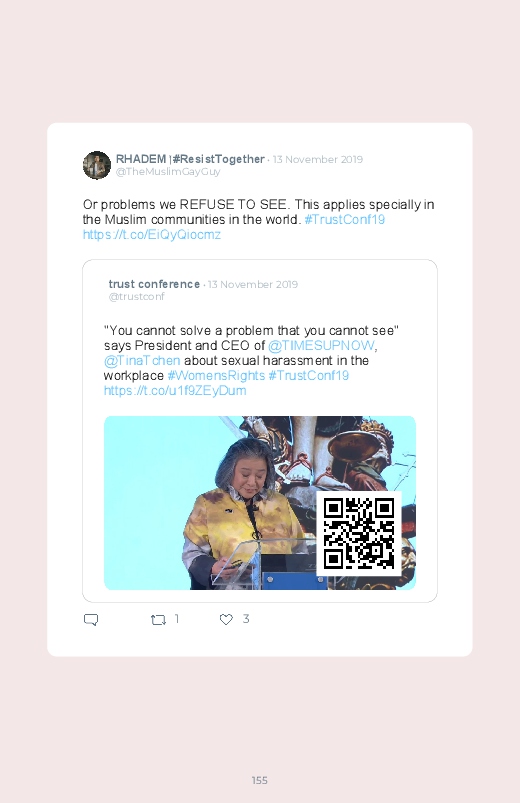
Task: Click the reply speech bubble icon
Action: (91, 620)
